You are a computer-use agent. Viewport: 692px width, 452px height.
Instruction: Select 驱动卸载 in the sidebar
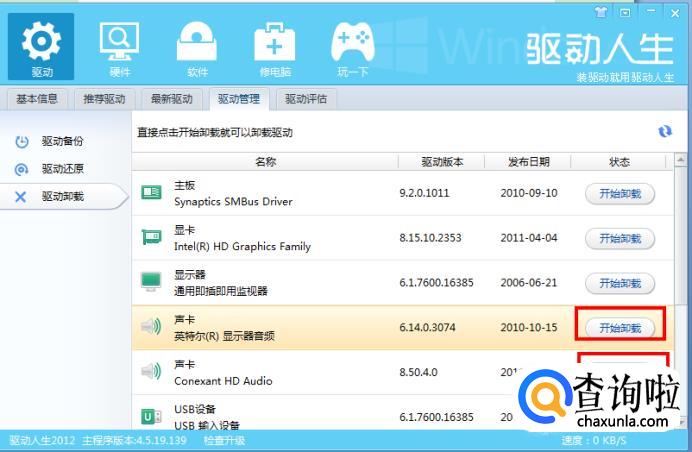pos(62,196)
